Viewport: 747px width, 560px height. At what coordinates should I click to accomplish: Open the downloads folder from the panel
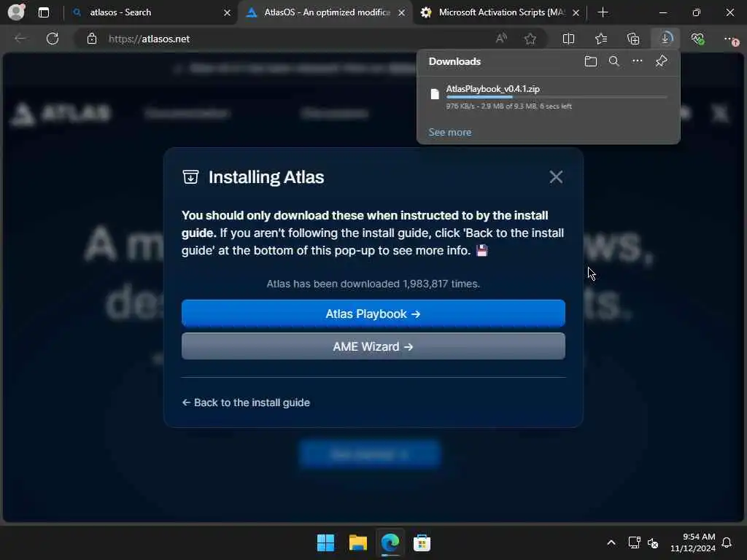tap(591, 61)
